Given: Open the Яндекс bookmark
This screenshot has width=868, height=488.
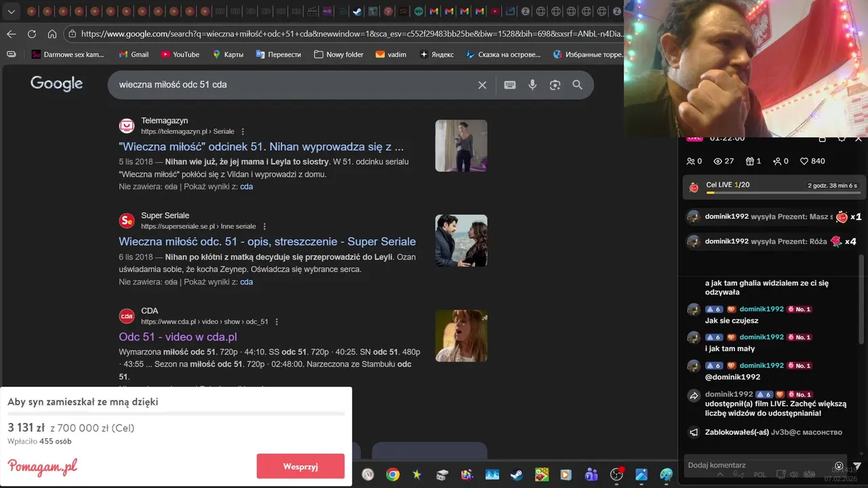Looking at the screenshot, I should click(x=437, y=54).
